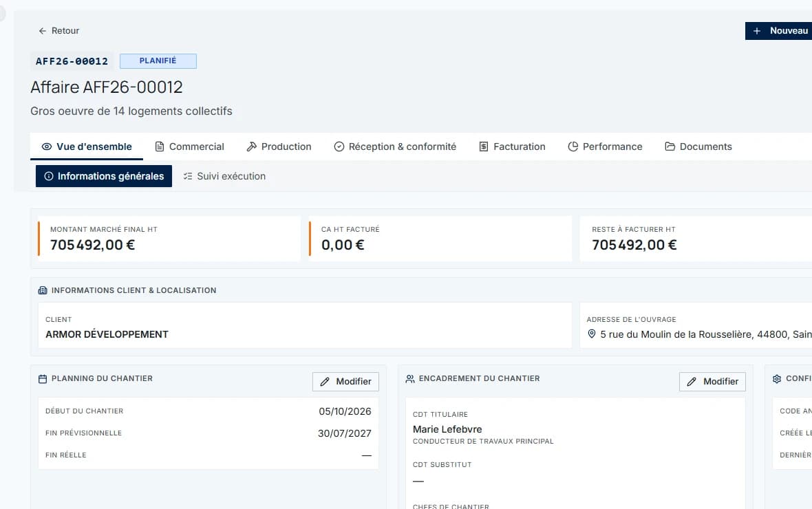Switch to the Production tab

(x=279, y=147)
